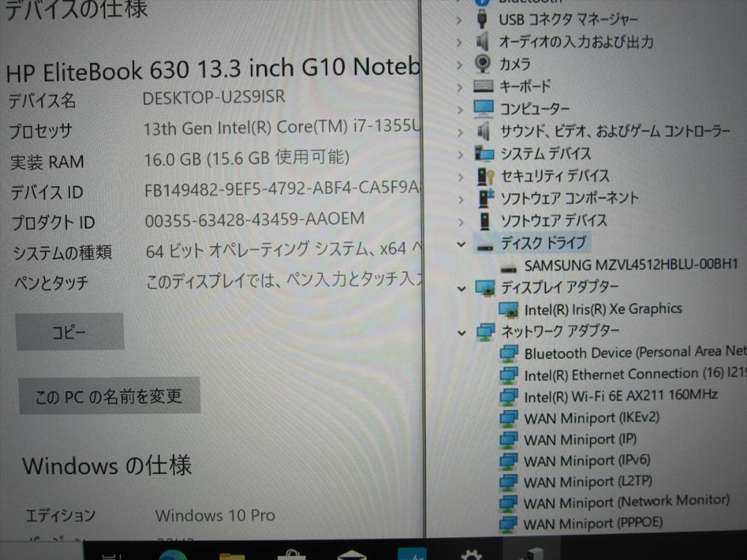The height and width of the screenshot is (560, 747).
Task: Select Intel(R) Iris(R) Xe Graphics entry
Action: [603, 310]
